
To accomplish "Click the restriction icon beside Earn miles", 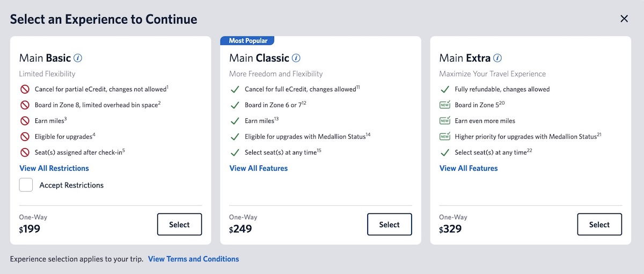I will click(25, 121).
